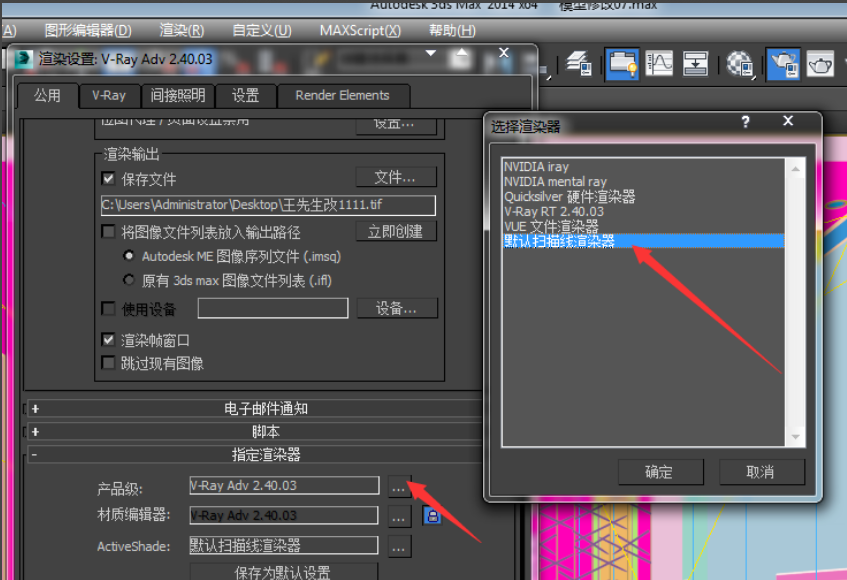This screenshot has width=847, height=580.
Task: Enable the 跳过现有图像 checkbox
Action: 109,362
